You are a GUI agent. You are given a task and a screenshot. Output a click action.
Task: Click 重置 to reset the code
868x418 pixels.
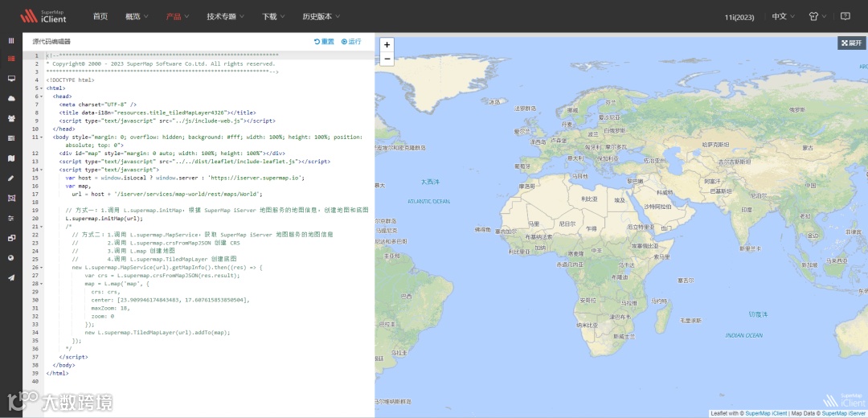coord(324,42)
